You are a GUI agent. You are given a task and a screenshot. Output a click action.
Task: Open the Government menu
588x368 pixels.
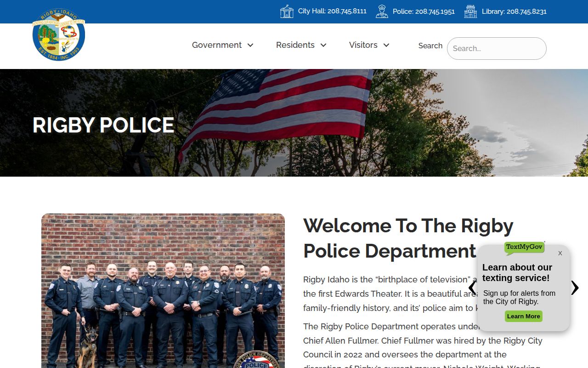point(217,45)
